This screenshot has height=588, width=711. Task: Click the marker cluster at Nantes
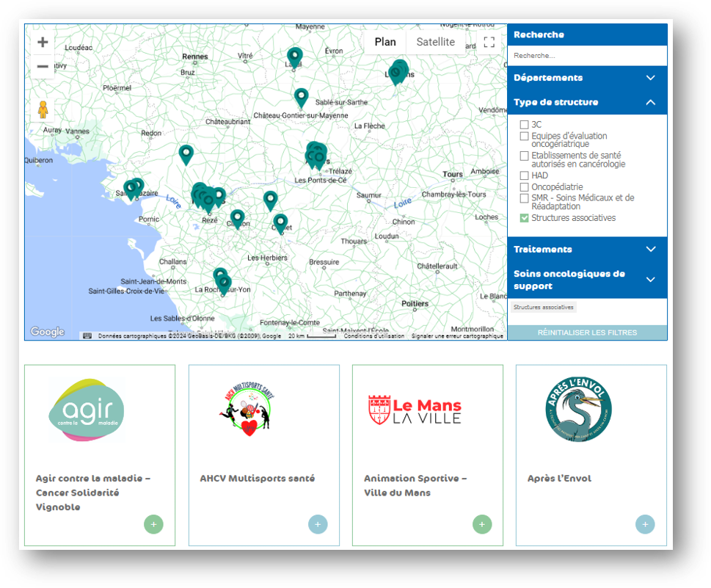click(x=206, y=197)
